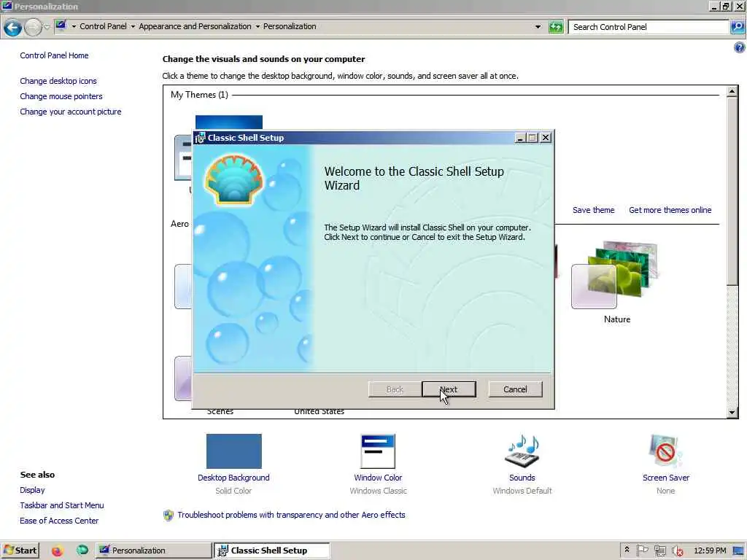Open Change desktop icons link
This screenshot has height=560, width=747.
pos(58,81)
